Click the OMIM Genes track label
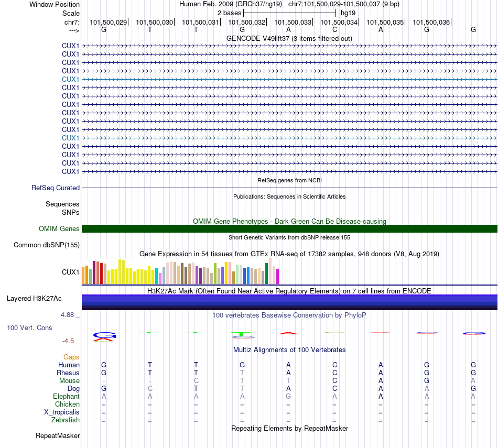Viewport: 498px width, 448px height. (x=59, y=228)
